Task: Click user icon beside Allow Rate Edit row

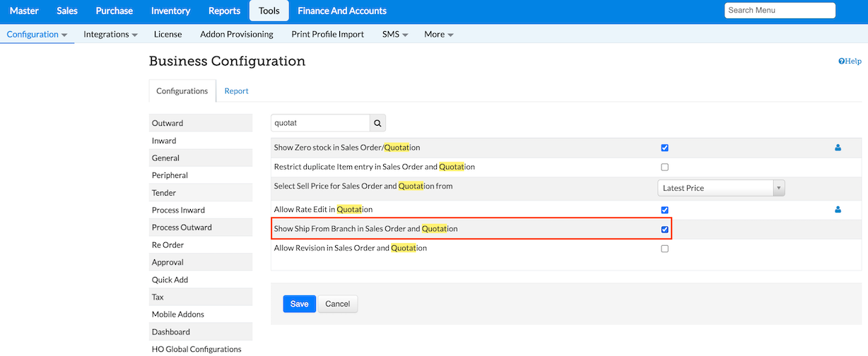Action: (x=838, y=210)
